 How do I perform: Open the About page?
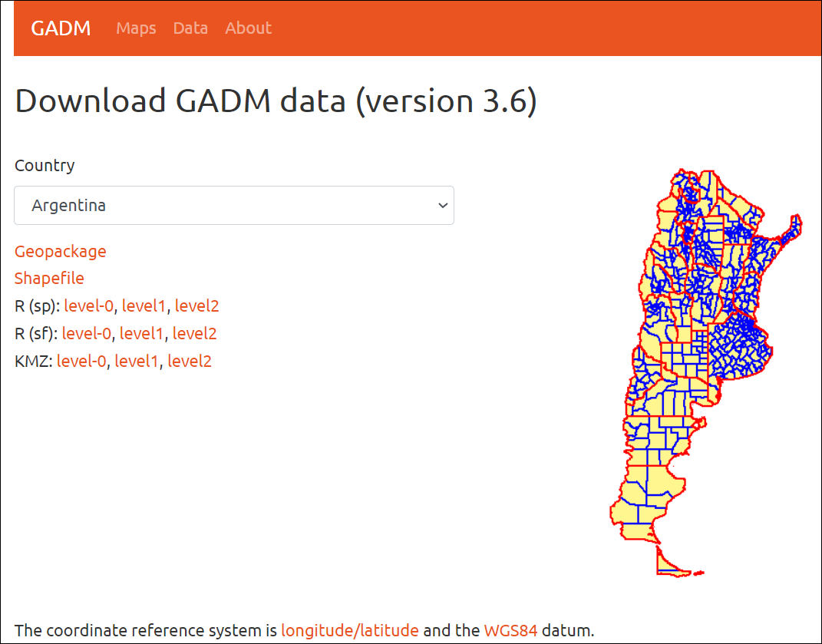pos(248,28)
